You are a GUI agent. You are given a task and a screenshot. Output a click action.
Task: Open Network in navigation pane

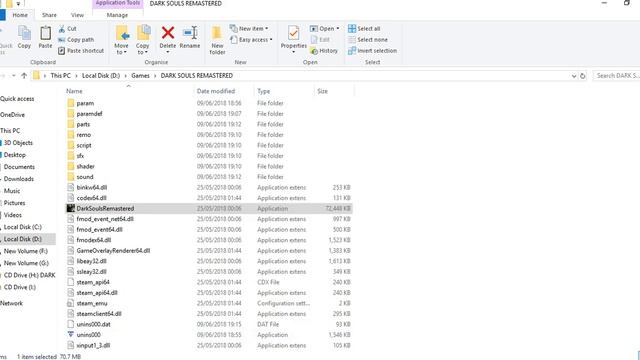[11, 303]
